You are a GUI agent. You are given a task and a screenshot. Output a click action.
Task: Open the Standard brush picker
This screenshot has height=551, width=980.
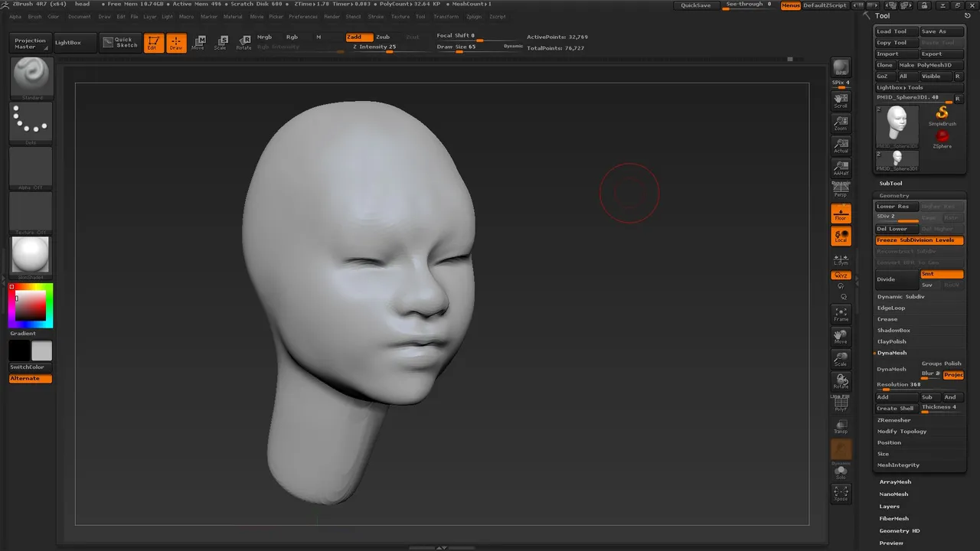coord(31,78)
